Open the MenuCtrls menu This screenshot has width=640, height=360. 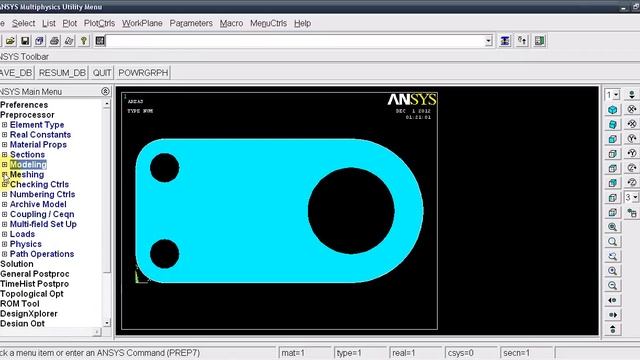tap(269, 23)
